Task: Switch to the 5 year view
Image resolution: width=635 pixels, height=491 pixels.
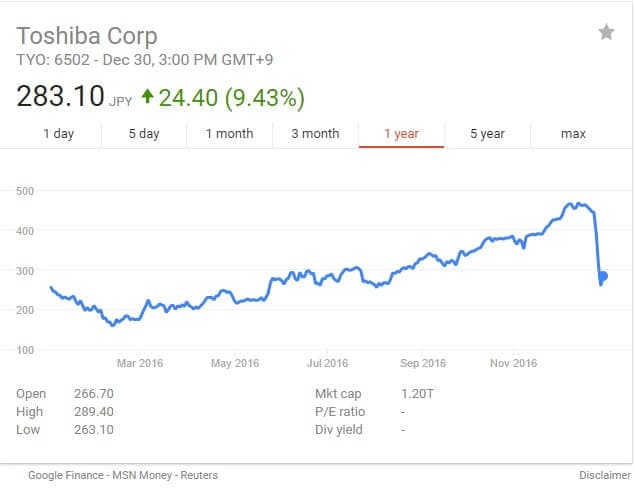Action: tap(487, 134)
